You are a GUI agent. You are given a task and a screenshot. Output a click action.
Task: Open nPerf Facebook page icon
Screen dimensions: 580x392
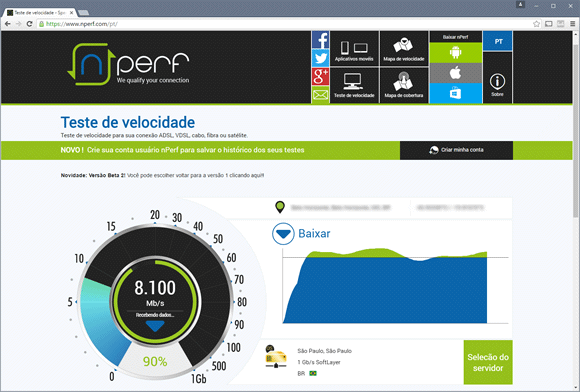tap(320, 40)
